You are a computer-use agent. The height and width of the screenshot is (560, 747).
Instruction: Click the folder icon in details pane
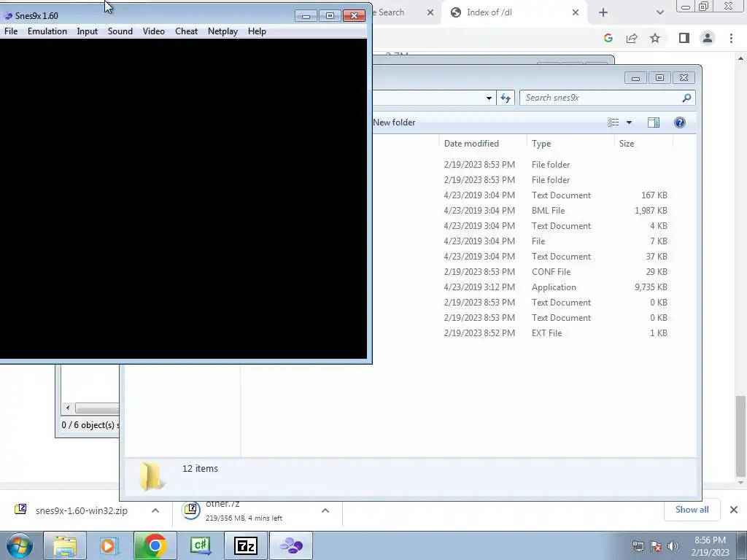(151, 475)
